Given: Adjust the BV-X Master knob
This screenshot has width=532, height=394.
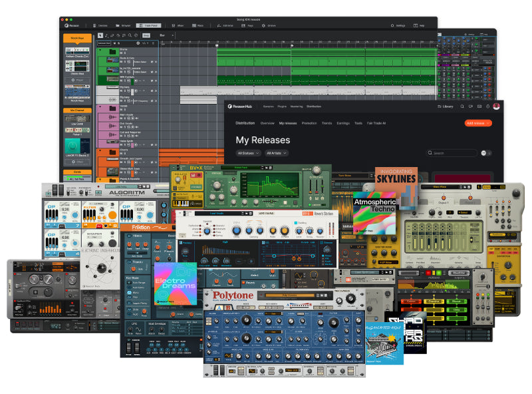Looking at the screenshot, I should [x=317, y=170].
